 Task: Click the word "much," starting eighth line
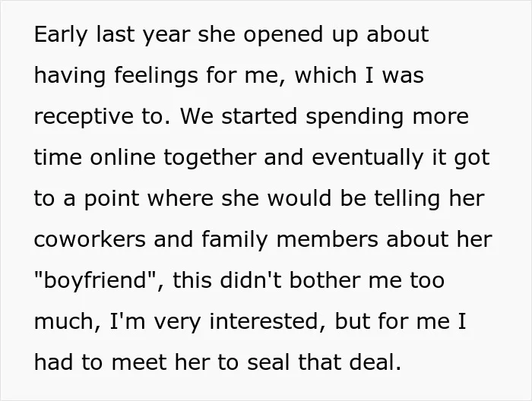click(68, 321)
